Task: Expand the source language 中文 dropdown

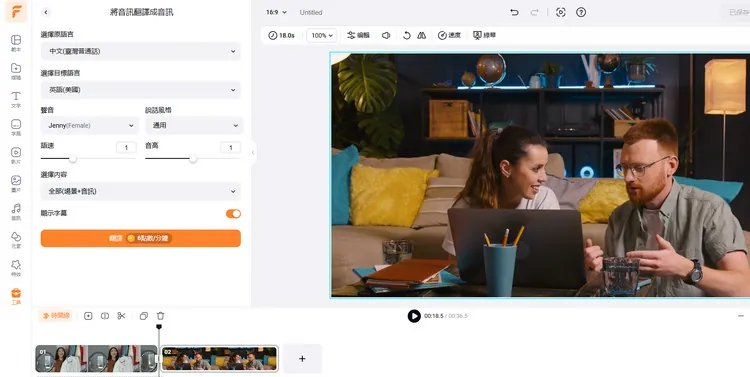Action: coord(141,51)
